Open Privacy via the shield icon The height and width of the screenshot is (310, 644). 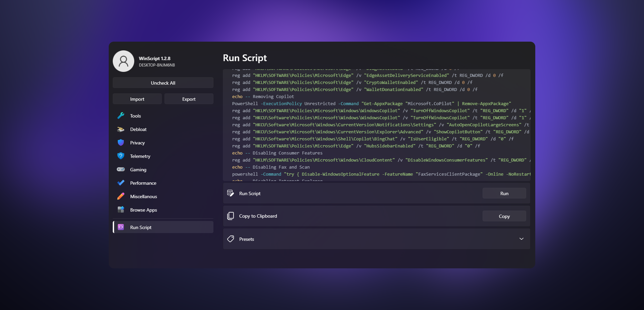coord(121,142)
